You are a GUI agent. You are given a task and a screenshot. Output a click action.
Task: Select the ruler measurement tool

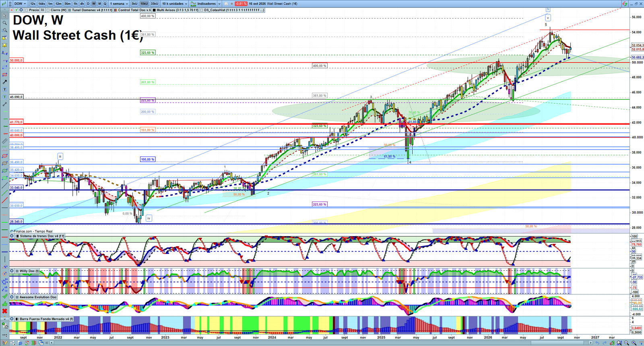tap(4, 141)
